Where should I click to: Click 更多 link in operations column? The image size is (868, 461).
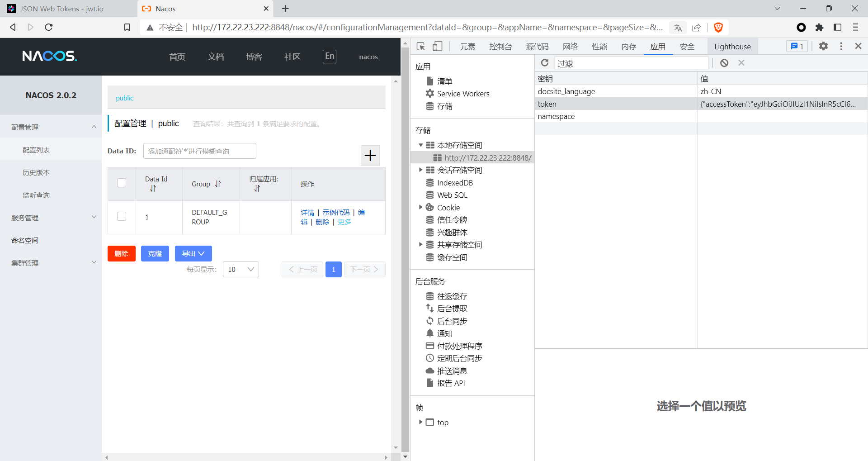[x=344, y=222]
